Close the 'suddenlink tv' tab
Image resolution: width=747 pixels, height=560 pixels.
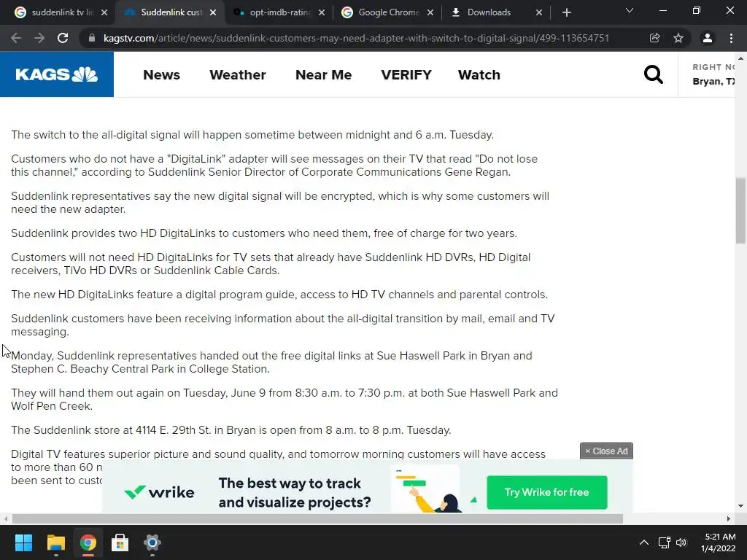pyautogui.click(x=105, y=12)
